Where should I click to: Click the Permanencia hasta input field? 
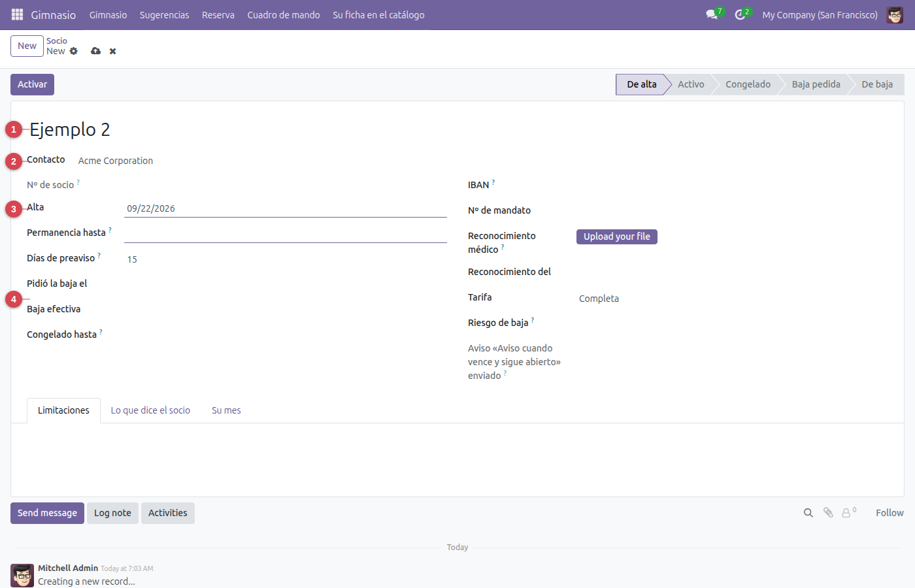286,234
